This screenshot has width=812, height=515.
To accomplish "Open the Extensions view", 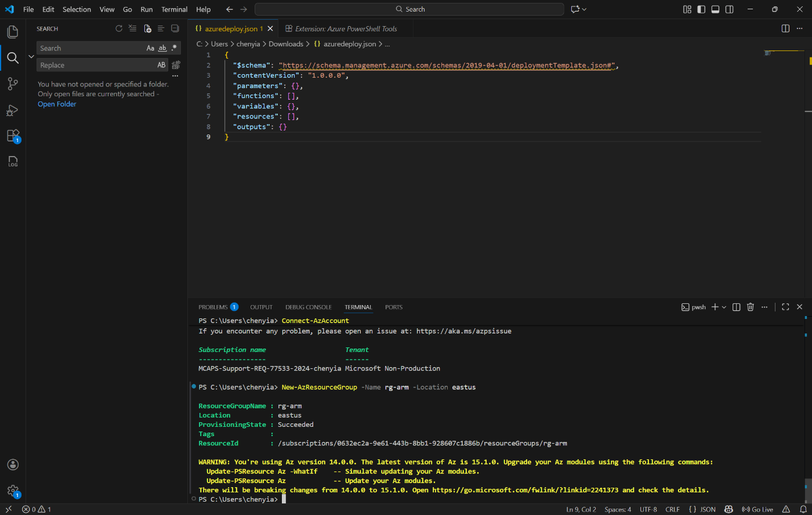I will click(x=12, y=135).
